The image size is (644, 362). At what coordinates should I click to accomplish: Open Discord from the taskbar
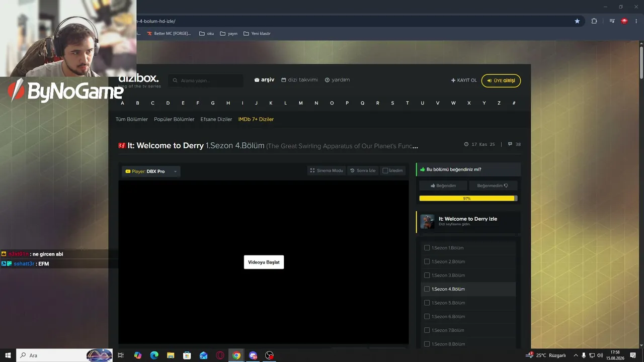(x=253, y=355)
